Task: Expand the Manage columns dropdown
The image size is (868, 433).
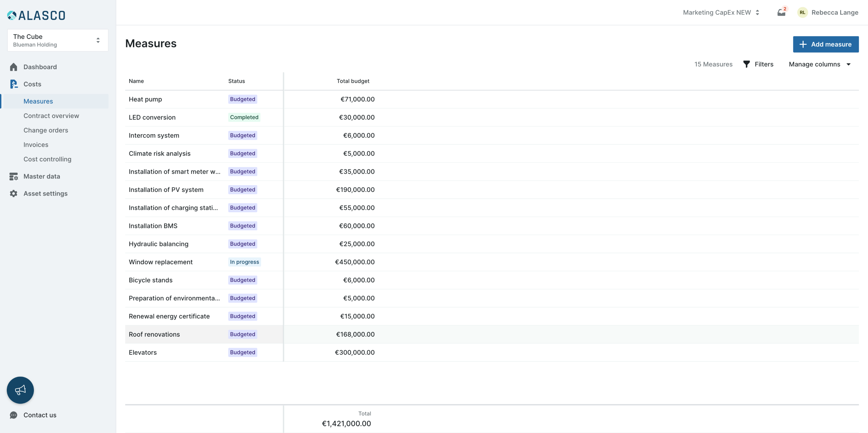Action: (x=820, y=64)
